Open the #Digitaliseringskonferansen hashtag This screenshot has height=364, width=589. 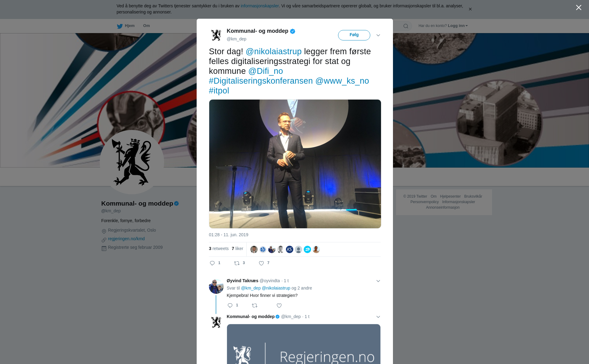[x=261, y=81]
